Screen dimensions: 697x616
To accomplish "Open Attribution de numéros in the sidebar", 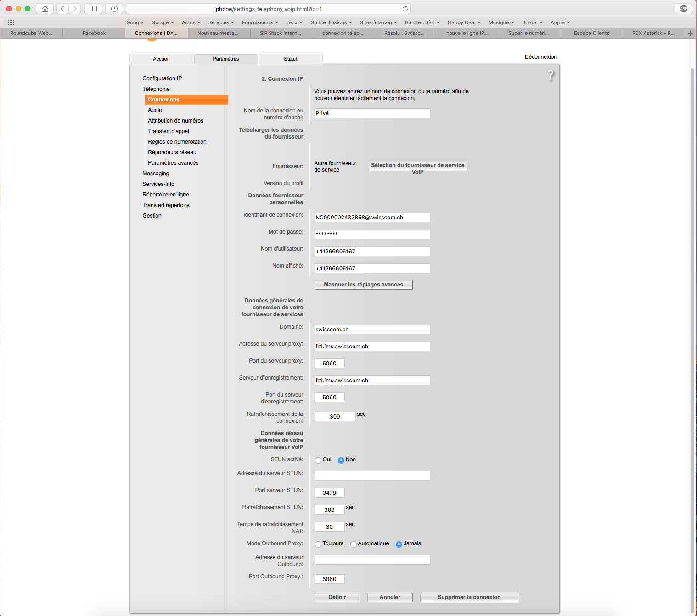I will coord(175,121).
